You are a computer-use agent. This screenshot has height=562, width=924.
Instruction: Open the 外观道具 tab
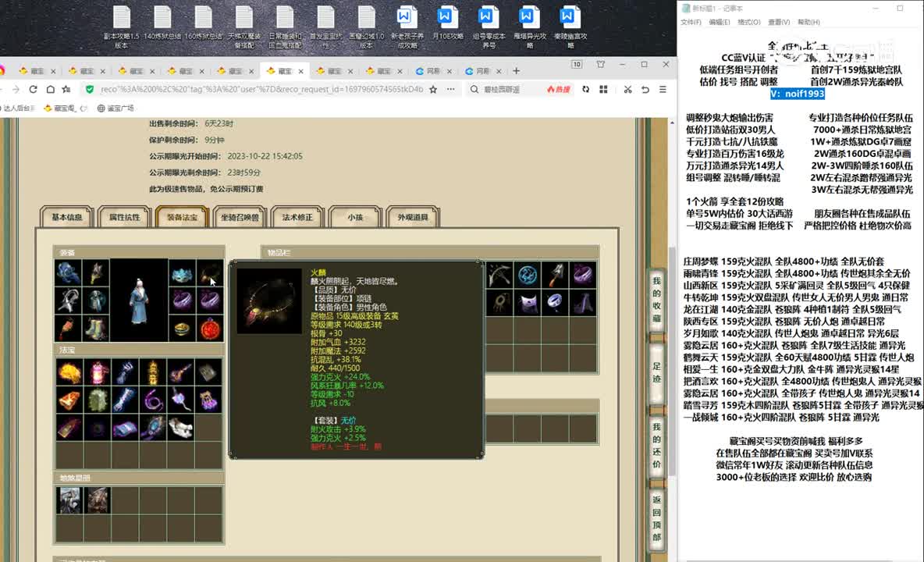coord(413,217)
